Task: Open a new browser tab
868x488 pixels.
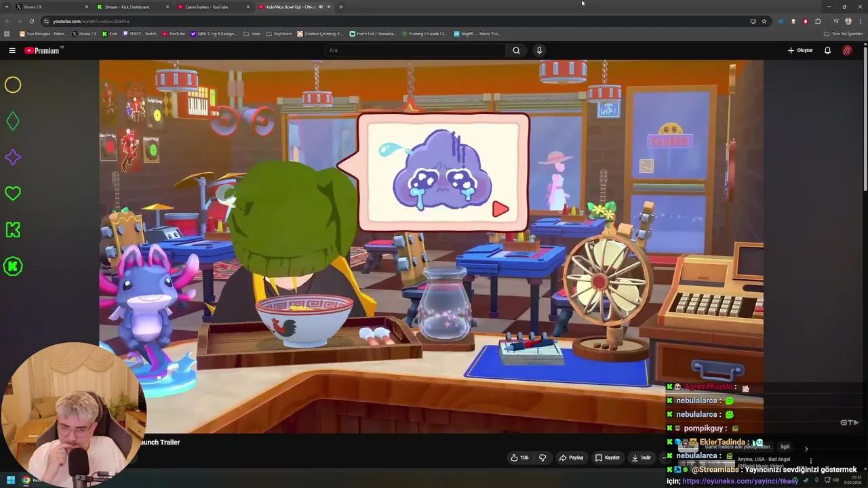Action: click(x=340, y=7)
